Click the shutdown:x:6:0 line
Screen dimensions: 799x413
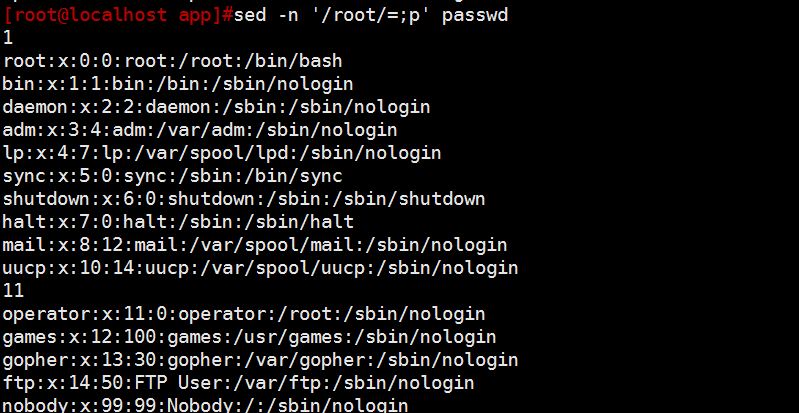244,199
